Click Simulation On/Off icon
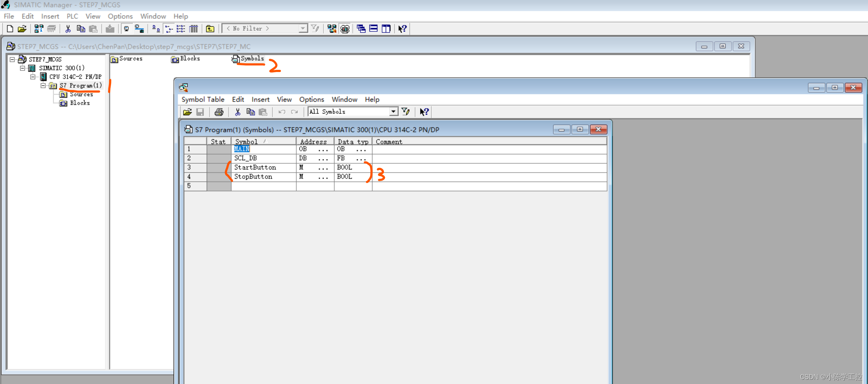This screenshot has width=868, height=384. click(x=345, y=29)
